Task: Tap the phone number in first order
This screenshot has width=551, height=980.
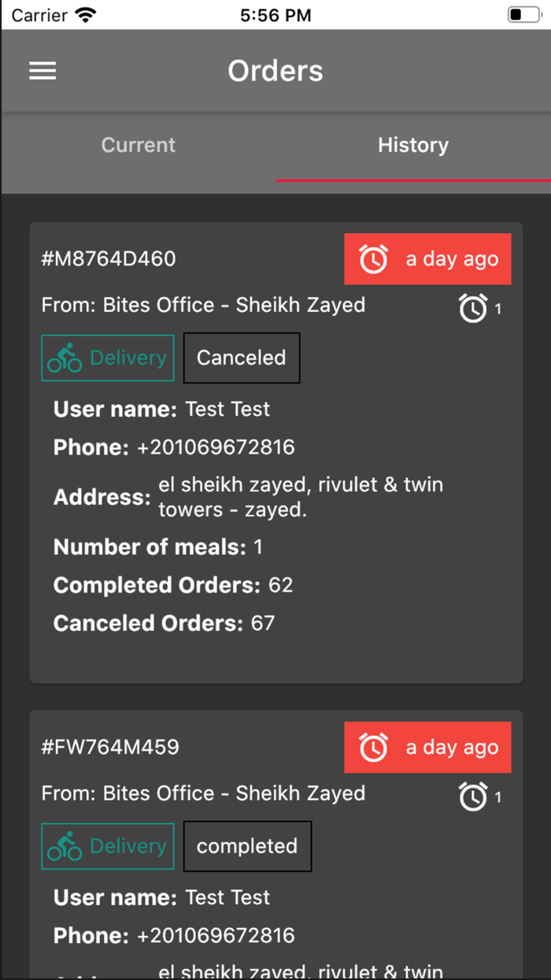Action: click(x=216, y=447)
